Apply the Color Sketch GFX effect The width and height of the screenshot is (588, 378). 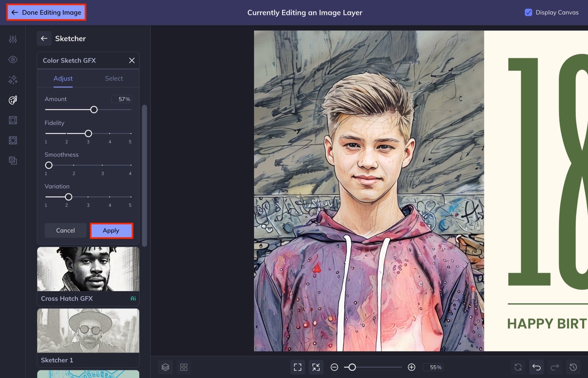click(x=111, y=231)
